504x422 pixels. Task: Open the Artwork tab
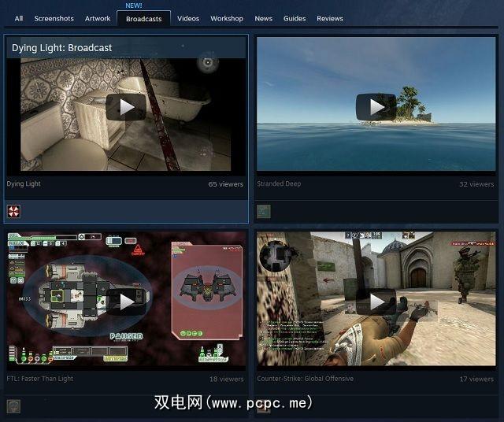tap(98, 19)
